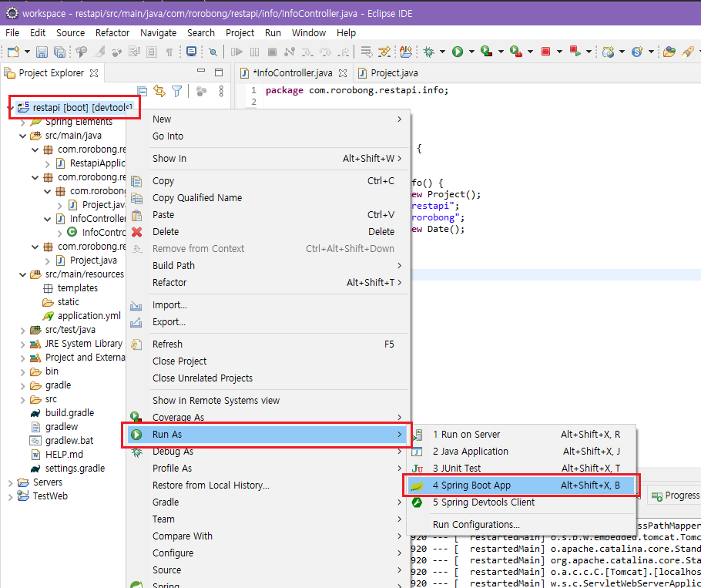Open Build Path submenu

coord(268,265)
